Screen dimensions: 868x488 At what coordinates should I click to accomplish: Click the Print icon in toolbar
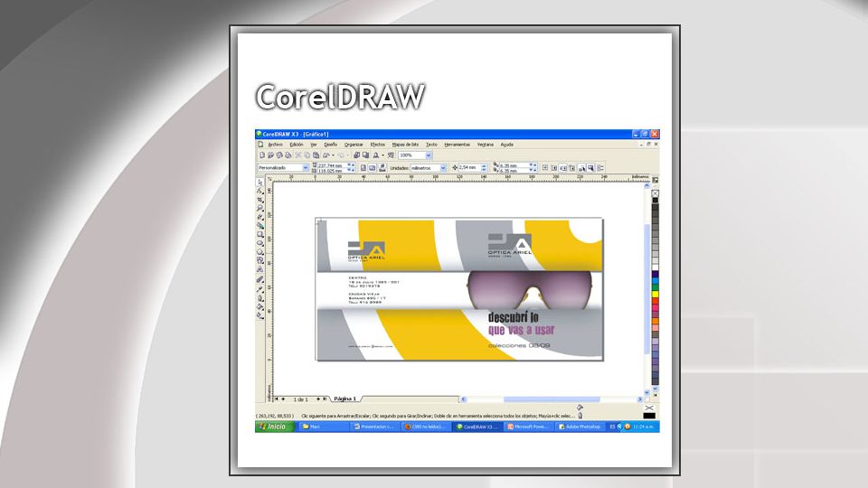(x=288, y=155)
